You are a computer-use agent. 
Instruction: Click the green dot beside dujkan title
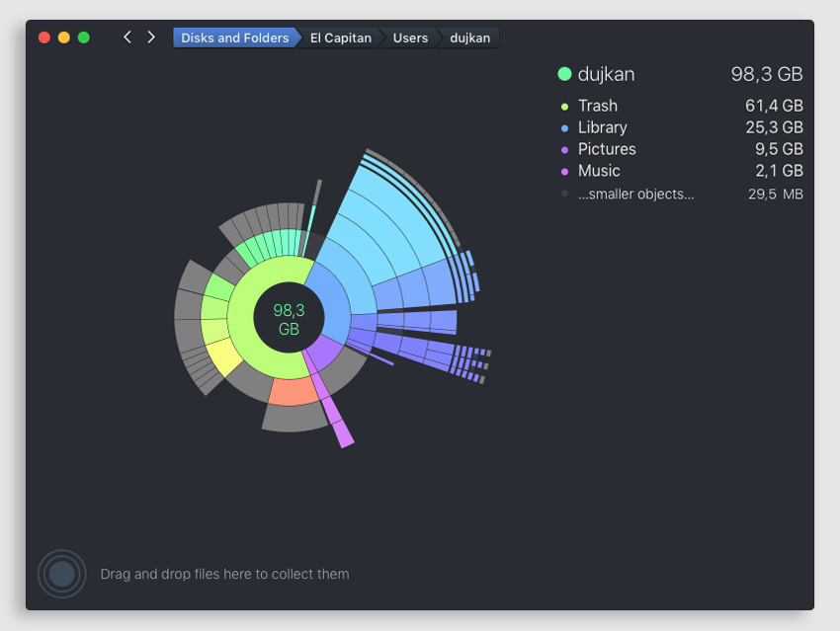click(x=565, y=74)
